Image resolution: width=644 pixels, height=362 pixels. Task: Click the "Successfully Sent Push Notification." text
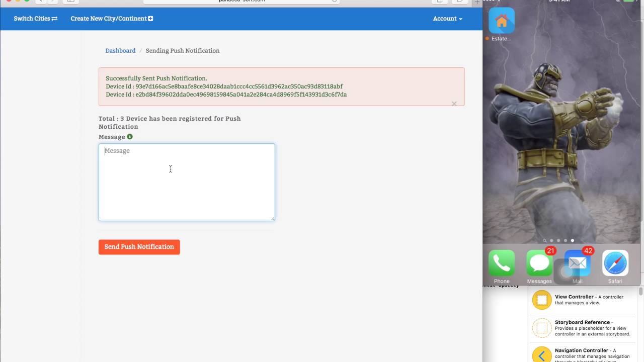156,78
